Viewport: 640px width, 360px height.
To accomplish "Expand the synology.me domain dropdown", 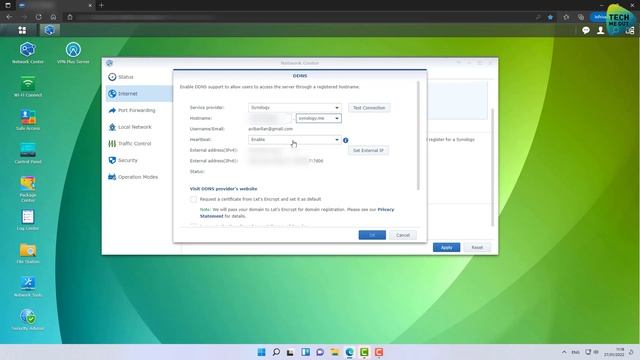I will [x=318, y=118].
